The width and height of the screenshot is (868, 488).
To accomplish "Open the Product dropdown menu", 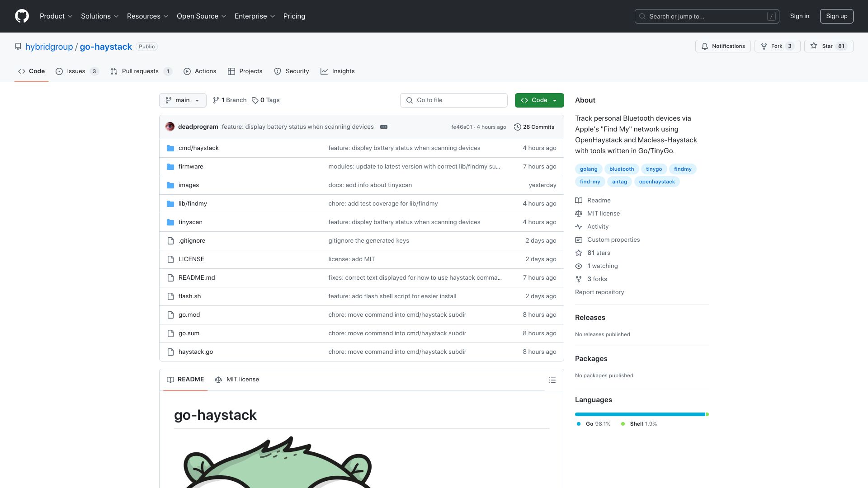I will (56, 16).
